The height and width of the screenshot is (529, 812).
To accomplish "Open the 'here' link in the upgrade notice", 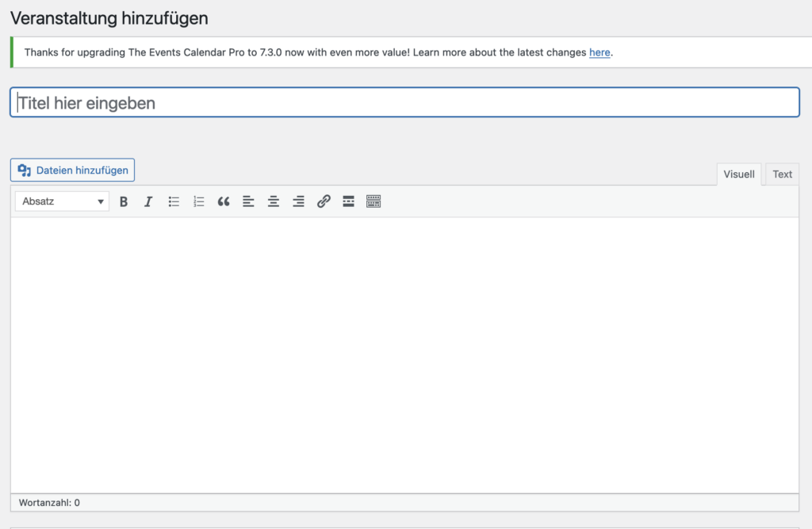I will [599, 52].
